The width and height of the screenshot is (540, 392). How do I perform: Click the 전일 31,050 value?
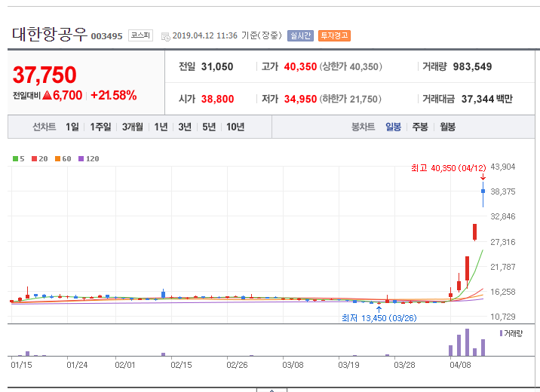217,66
